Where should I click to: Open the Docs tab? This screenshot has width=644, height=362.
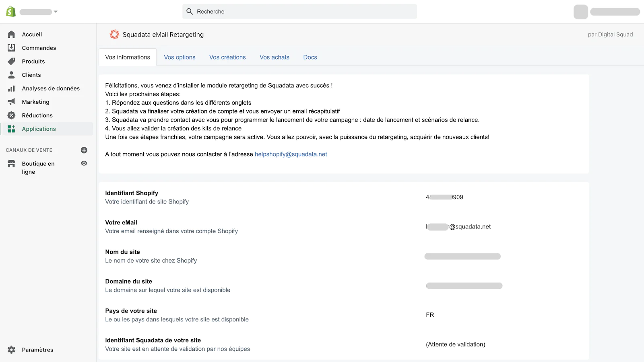tap(310, 57)
